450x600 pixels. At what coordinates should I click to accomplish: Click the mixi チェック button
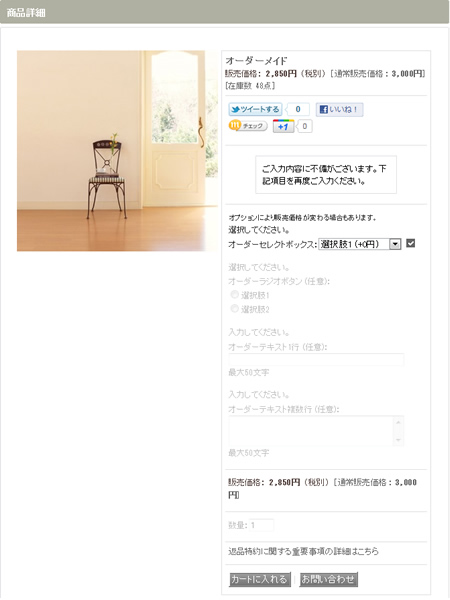[248, 126]
